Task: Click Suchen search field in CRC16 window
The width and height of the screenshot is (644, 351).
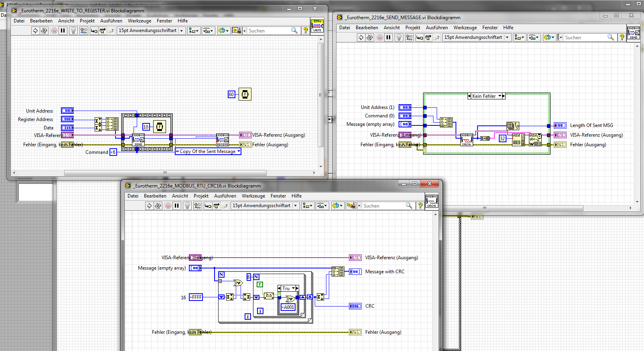Action: (x=383, y=206)
